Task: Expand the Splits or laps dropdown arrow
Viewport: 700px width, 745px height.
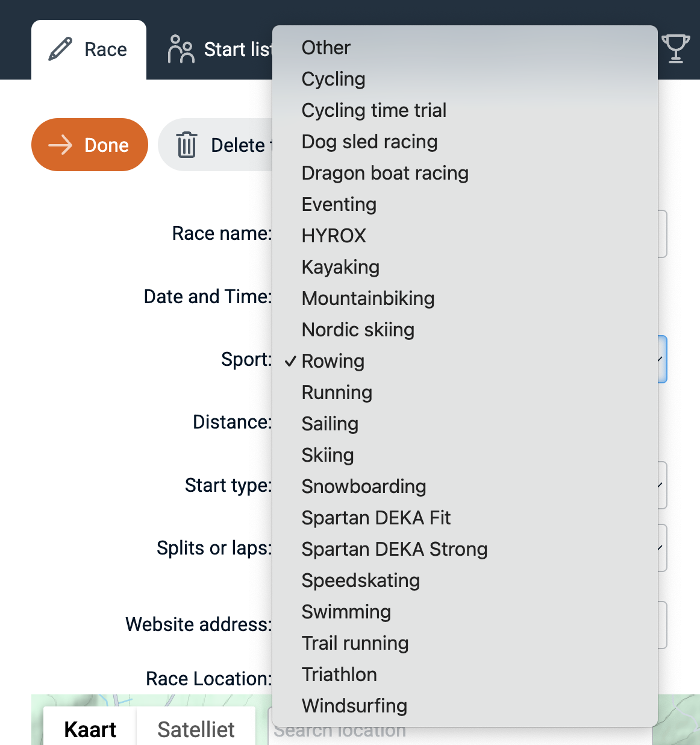Action: coord(661,548)
